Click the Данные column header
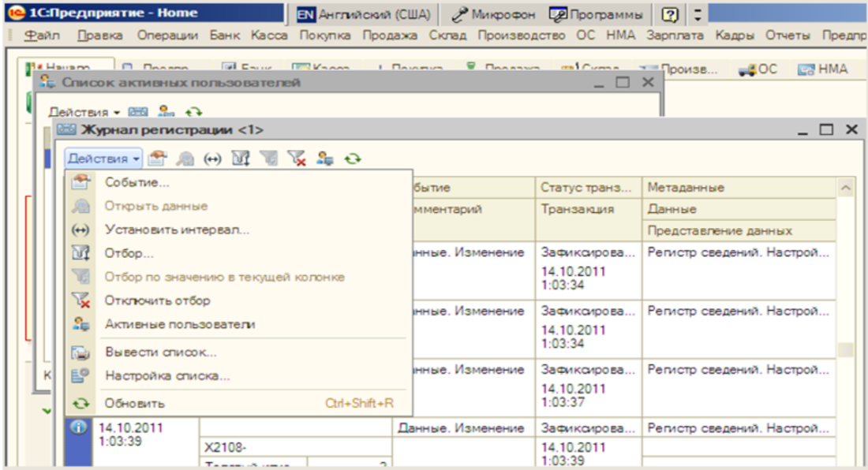Image resolution: width=868 pixels, height=470 pixels. (x=739, y=210)
